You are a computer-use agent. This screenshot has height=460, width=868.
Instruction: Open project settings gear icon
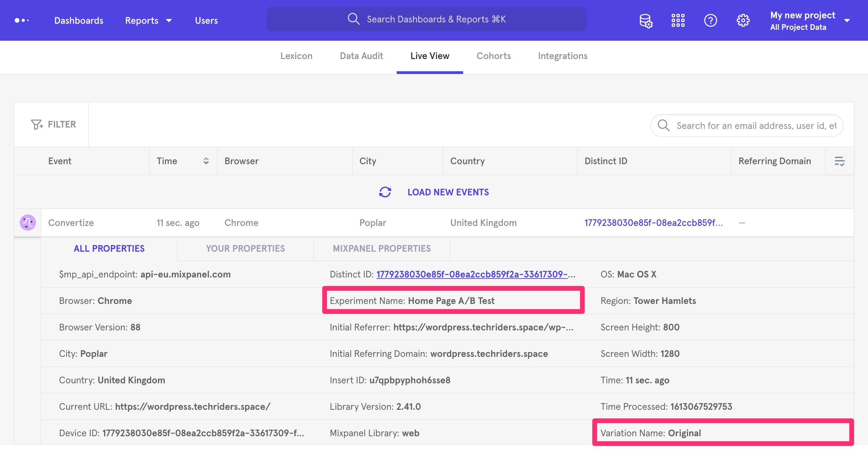(x=743, y=20)
